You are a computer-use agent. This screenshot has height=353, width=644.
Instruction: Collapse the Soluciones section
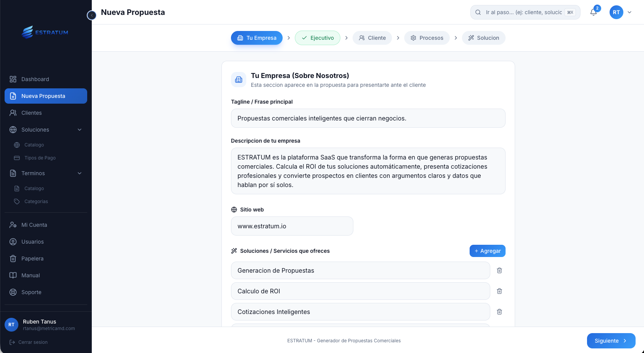point(79,130)
